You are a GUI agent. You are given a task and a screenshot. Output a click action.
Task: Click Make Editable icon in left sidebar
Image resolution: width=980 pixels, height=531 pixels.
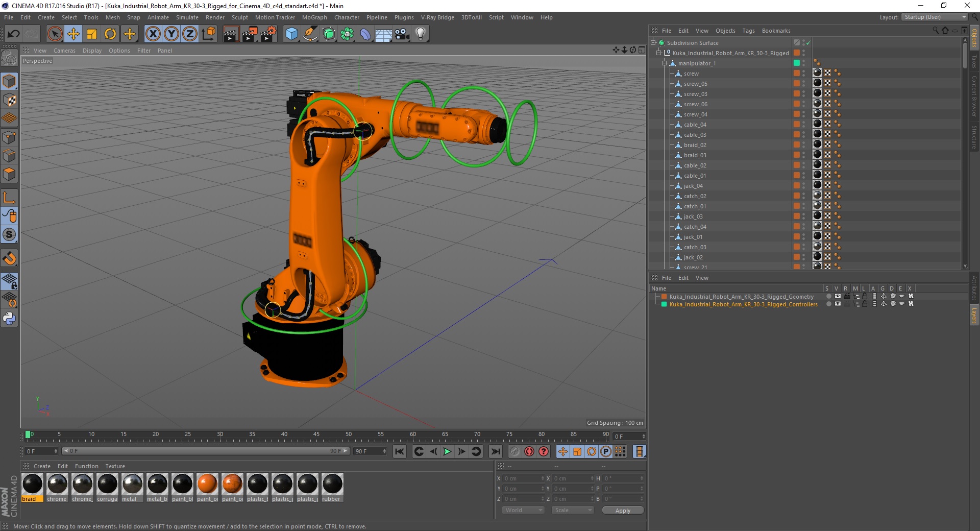(x=9, y=59)
